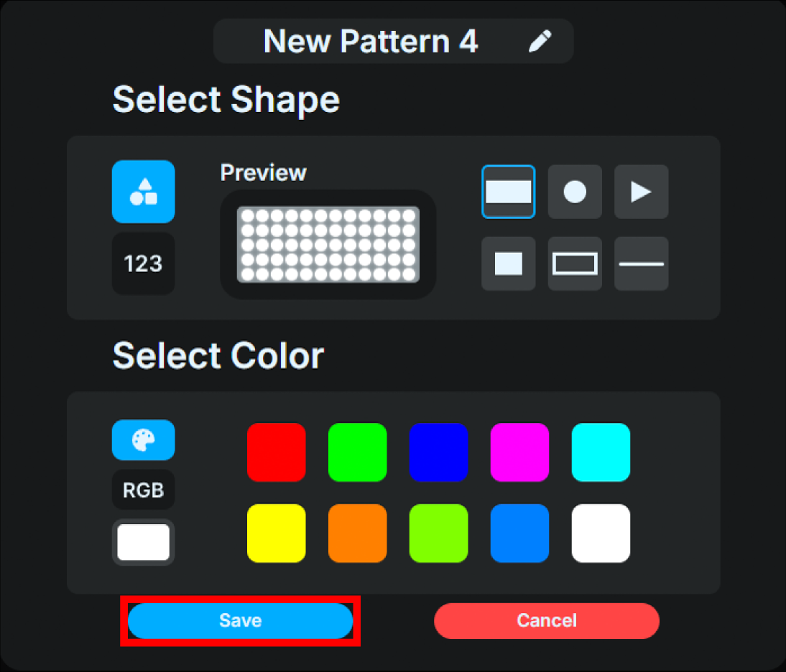Select the filled rectangle shape
The image size is (786, 672).
(509, 192)
